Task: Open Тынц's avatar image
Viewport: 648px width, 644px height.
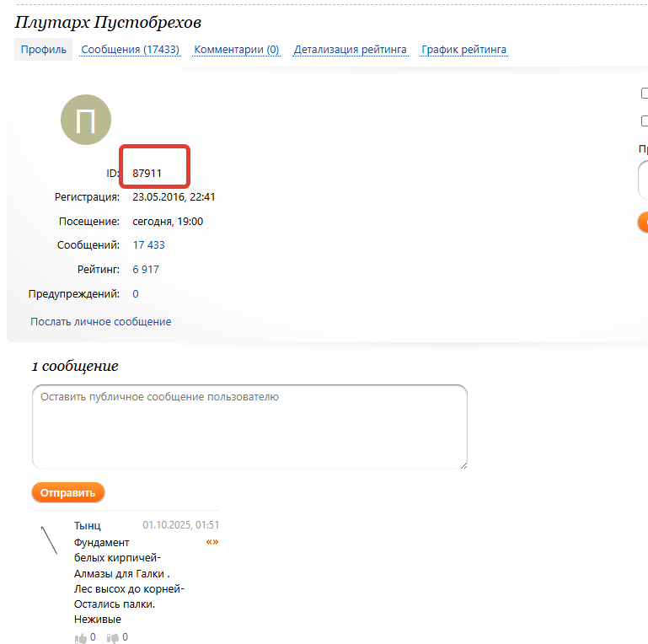Action: pos(49,539)
